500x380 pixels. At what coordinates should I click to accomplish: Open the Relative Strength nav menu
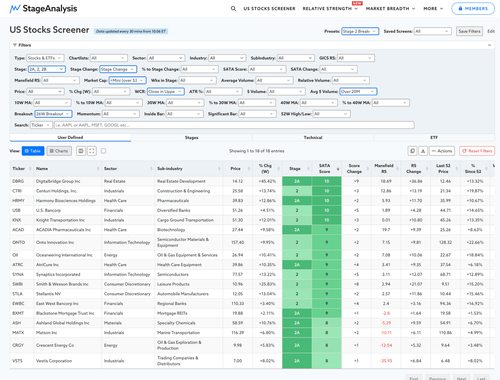(330, 9)
